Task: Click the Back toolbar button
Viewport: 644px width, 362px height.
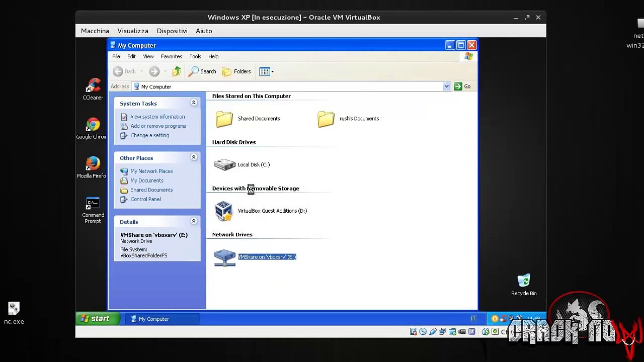Action: (124, 71)
